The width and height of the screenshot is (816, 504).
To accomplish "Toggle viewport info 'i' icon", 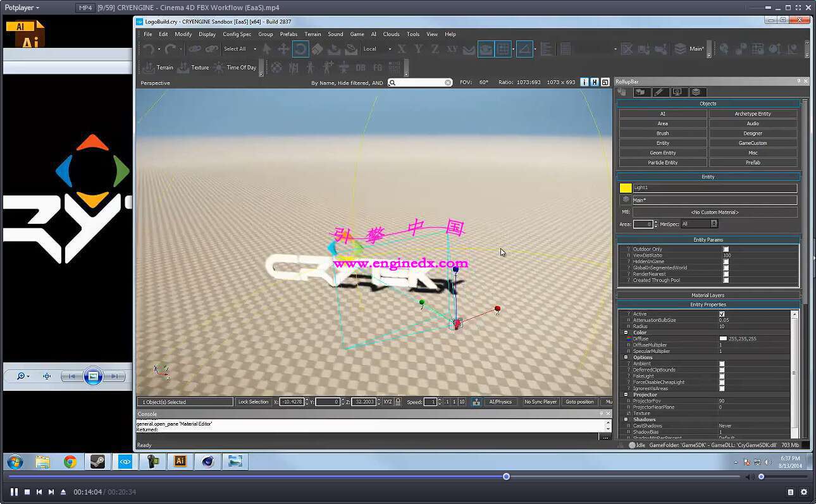I will [584, 82].
